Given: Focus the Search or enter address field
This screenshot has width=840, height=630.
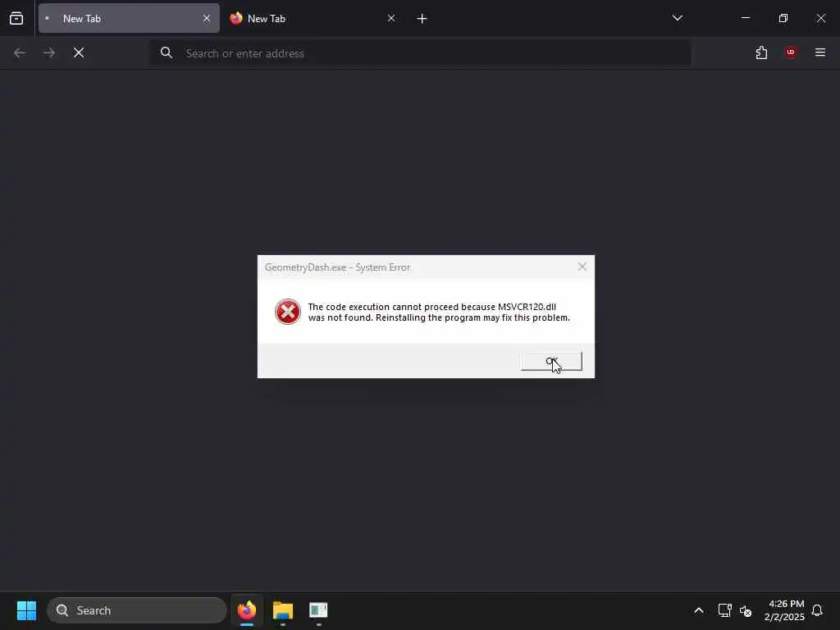Looking at the screenshot, I should pyautogui.click(x=421, y=53).
